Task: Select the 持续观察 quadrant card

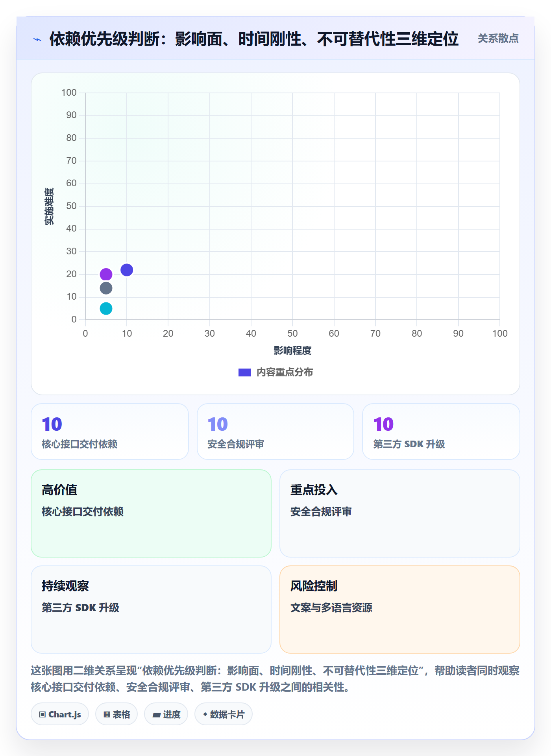Action: click(151, 610)
